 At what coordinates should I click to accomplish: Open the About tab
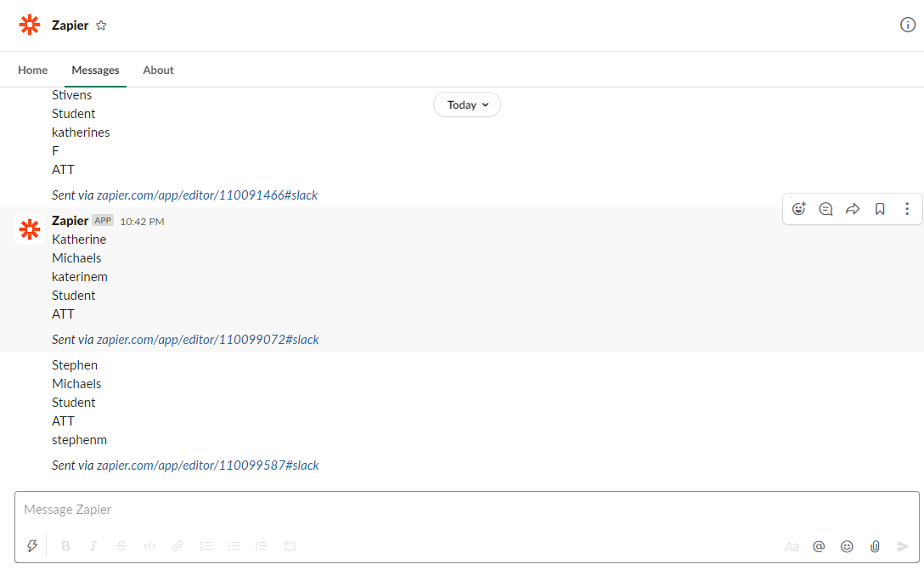(x=158, y=71)
